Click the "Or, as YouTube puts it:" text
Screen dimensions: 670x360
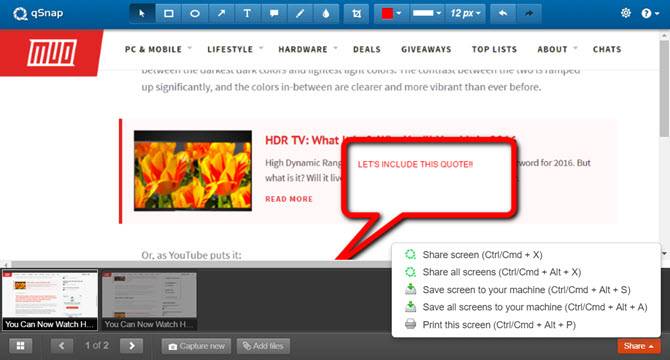coord(191,255)
